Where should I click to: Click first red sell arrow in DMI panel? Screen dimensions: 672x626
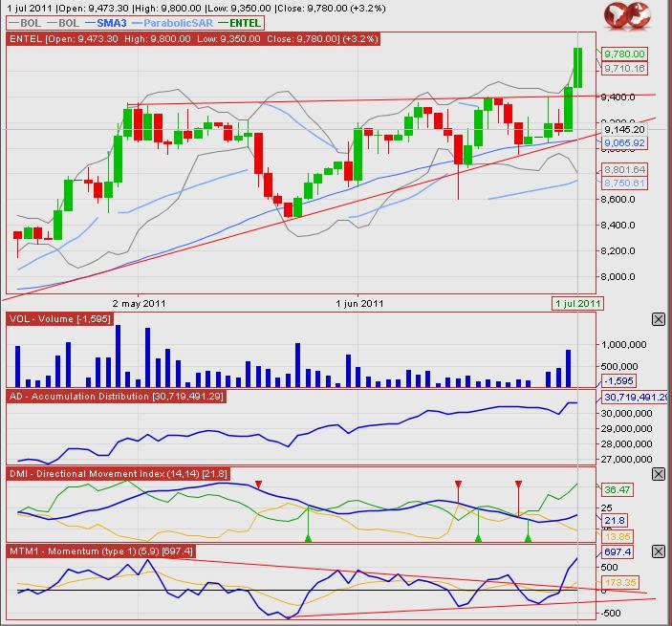pos(258,485)
